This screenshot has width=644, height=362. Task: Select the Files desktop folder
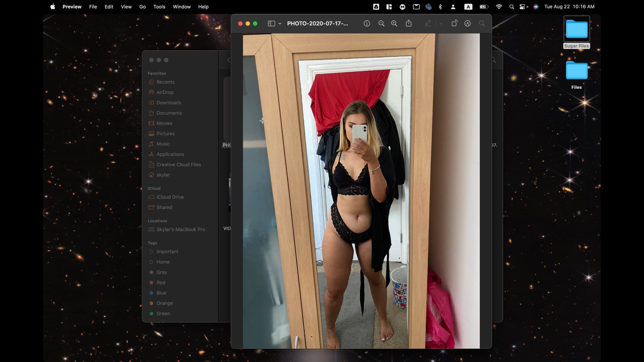pos(577,75)
